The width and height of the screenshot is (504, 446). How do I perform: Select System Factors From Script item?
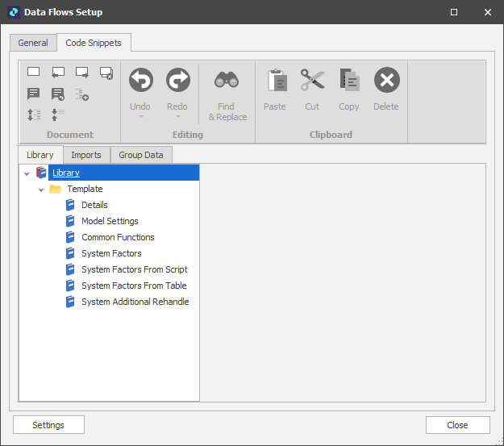[x=134, y=269]
